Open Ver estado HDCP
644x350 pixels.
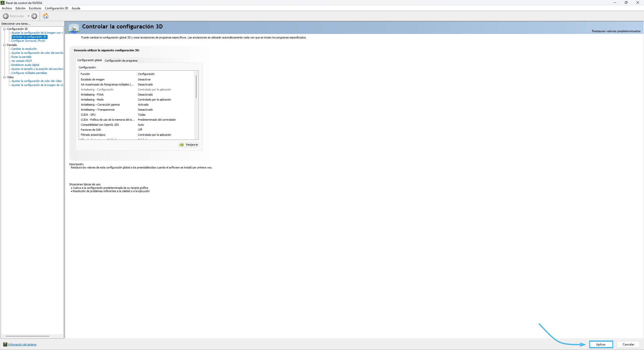pyautogui.click(x=22, y=61)
